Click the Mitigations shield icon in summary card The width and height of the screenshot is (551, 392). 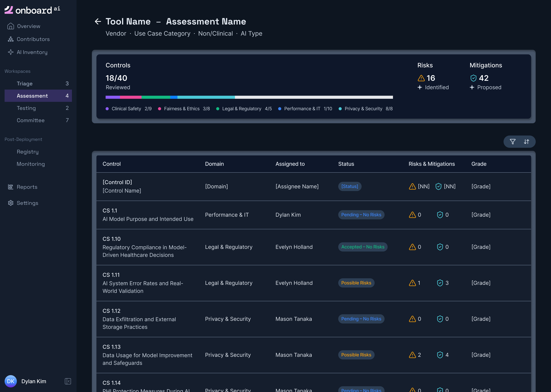pos(473,78)
